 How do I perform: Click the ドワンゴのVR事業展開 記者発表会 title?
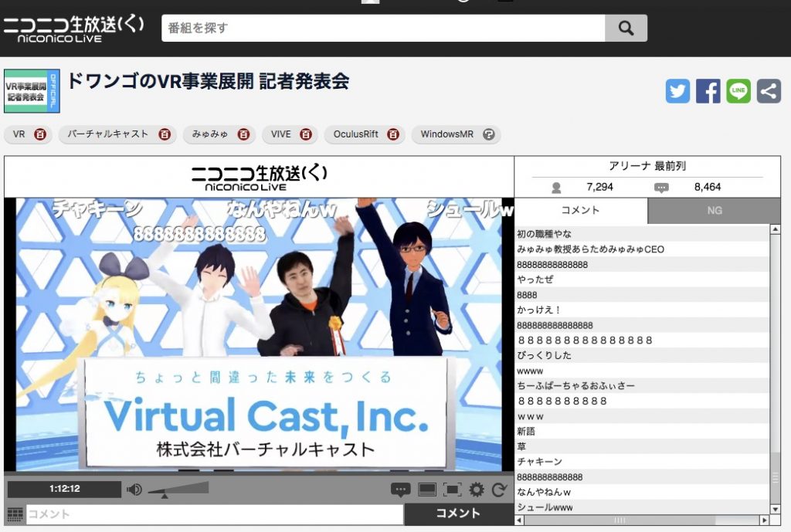coord(208,81)
